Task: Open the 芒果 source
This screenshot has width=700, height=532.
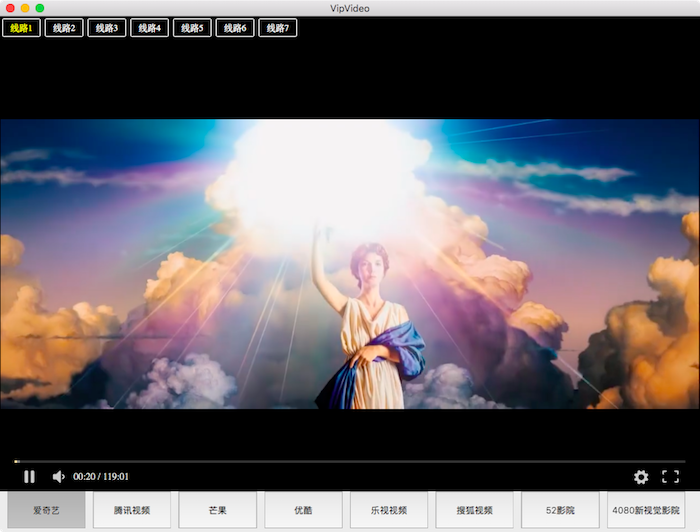Action: coord(217,510)
